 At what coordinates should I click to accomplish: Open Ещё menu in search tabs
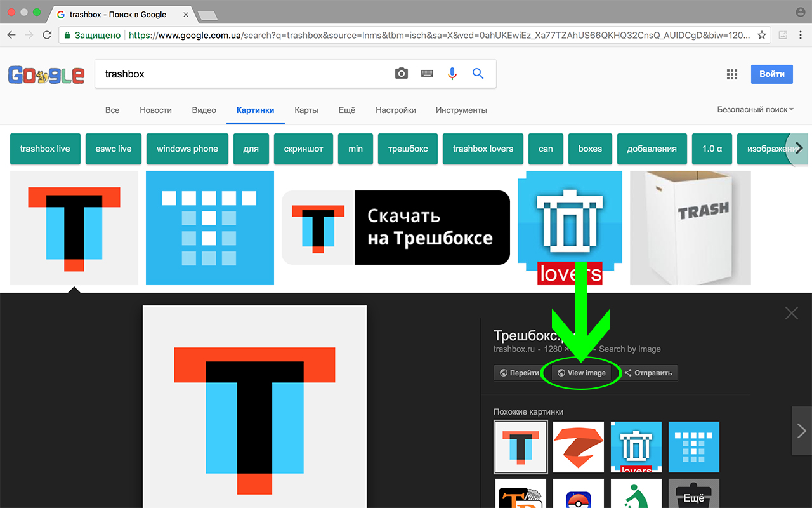pos(347,110)
